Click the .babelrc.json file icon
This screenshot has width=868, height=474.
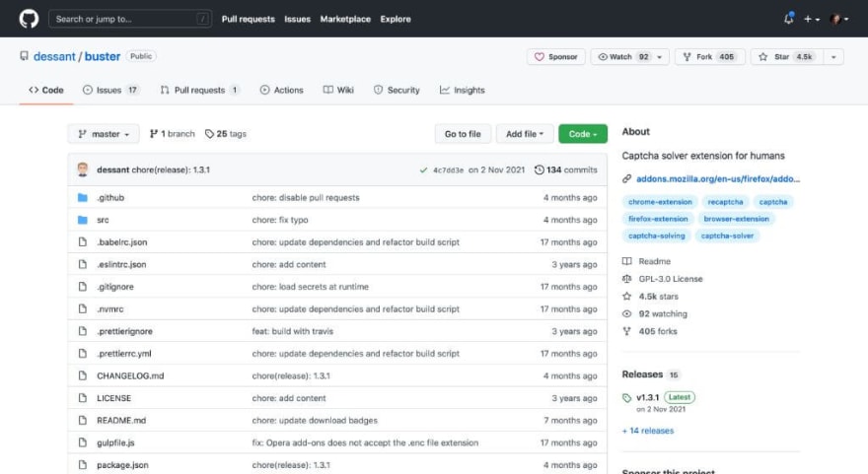[x=83, y=241]
